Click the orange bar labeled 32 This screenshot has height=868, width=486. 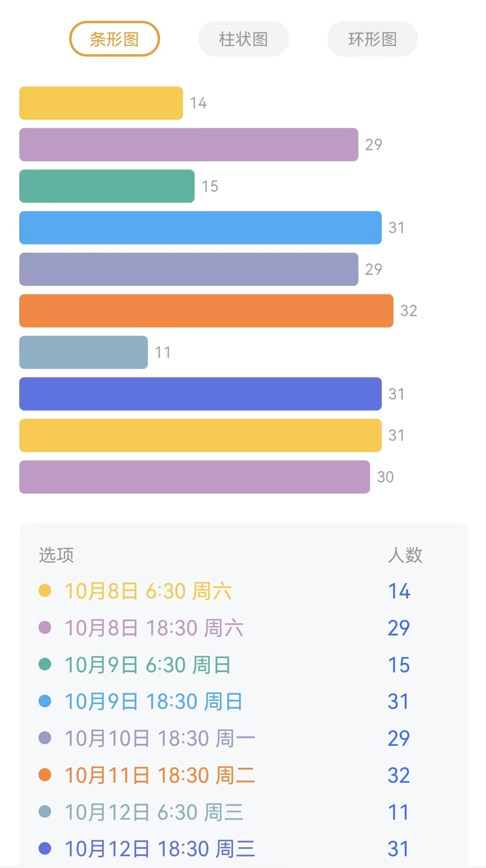[x=206, y=311]
